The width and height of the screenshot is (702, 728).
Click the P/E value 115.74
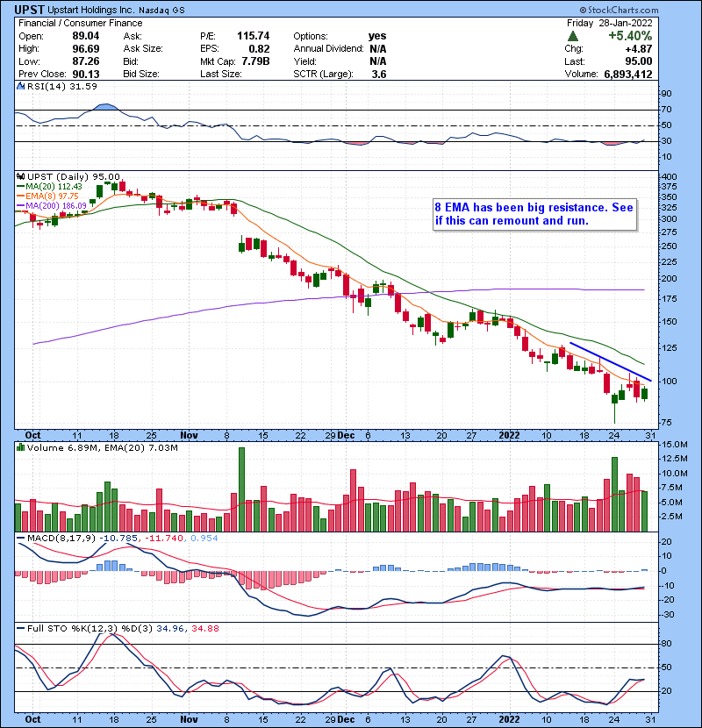click(254, 36)
